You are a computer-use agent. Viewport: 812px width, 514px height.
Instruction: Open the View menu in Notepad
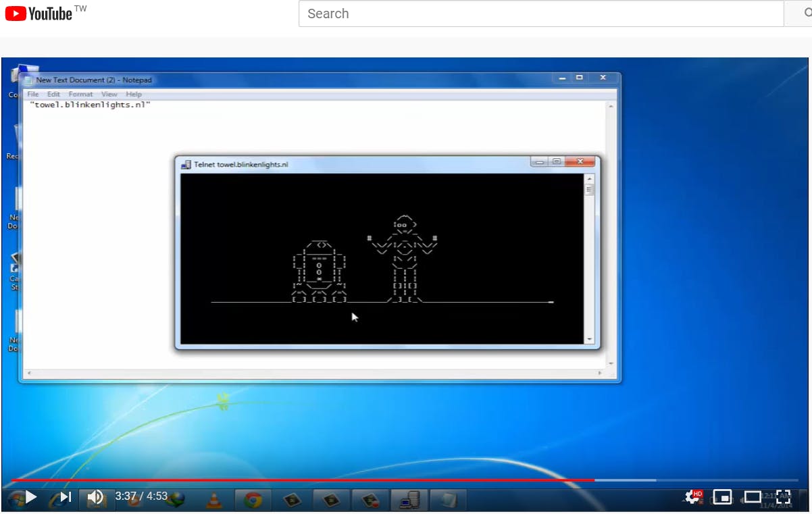pyautogui.click(x=109, y=95)
